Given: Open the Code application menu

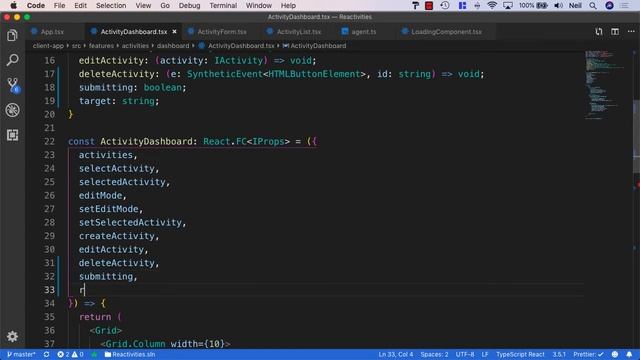Looking at the screenshot, I should point(36,5).
